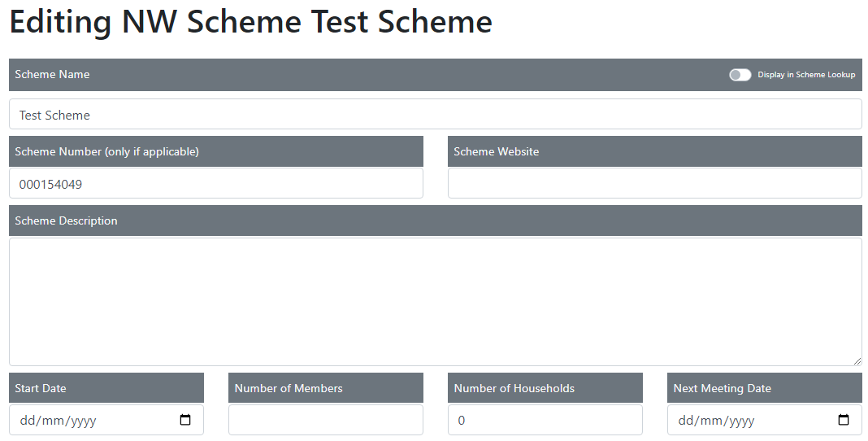Focus the Number of Members input field

coord(325,421)
